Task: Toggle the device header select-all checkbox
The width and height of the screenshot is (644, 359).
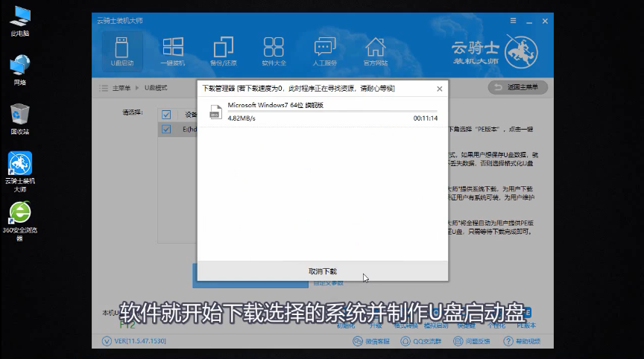Action: tap(166, 115)
